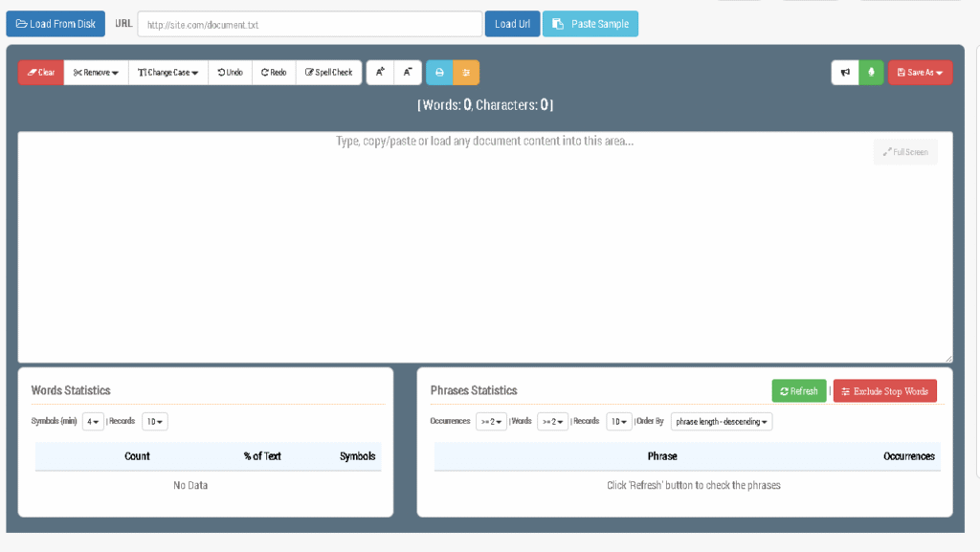The width and height of the screenshot is (980, 552).
Task: Select the Undo icon
Action: (230, 72)
